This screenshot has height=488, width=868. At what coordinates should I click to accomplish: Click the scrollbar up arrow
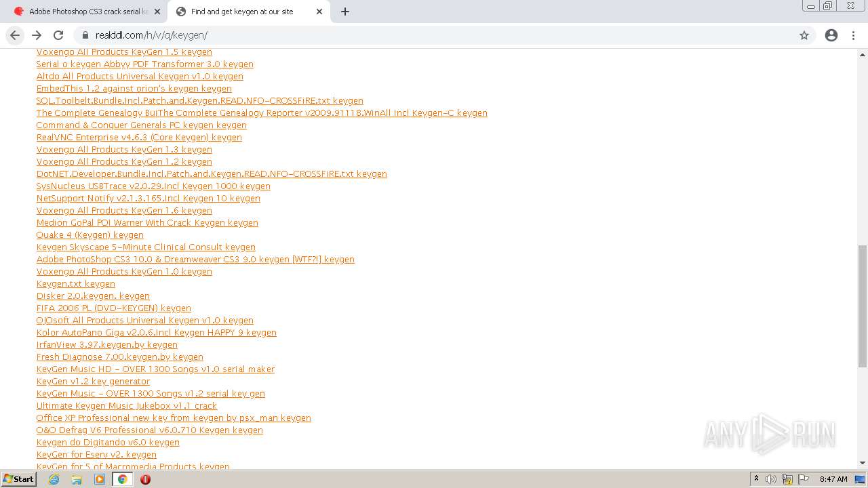pyautogui.click(x=863, y=54)
